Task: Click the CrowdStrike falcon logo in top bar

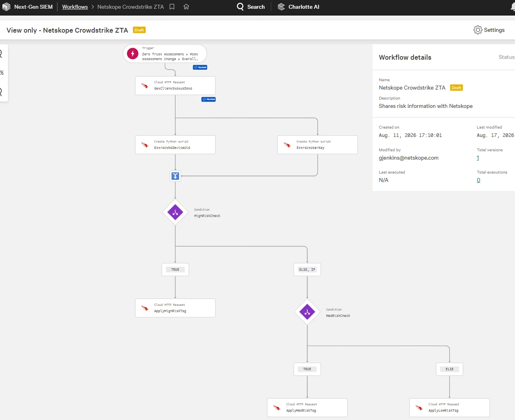Action: [x=6, y=7]
